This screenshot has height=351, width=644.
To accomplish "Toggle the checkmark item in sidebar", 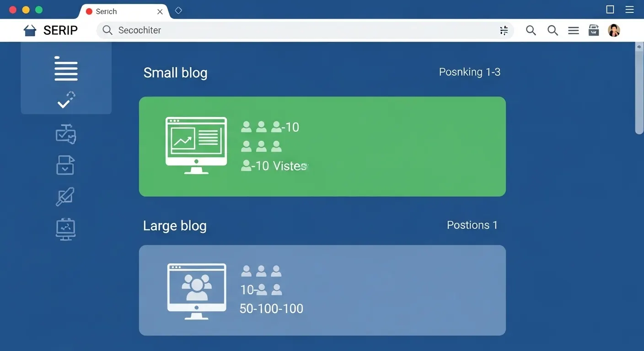I will click(x=66, y=100).
